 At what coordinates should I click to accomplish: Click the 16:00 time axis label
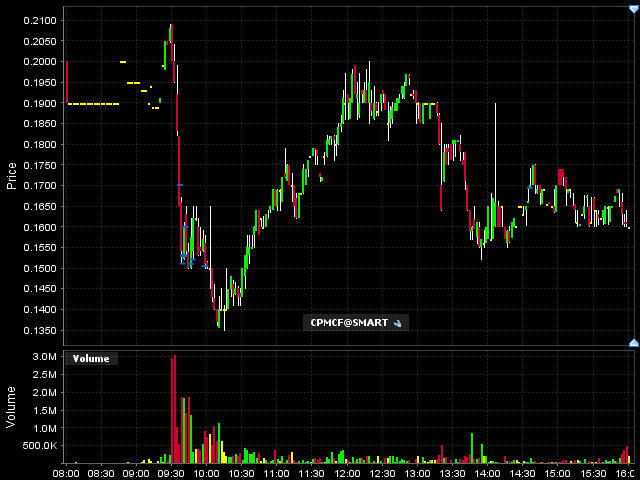(x=625, y=472)
